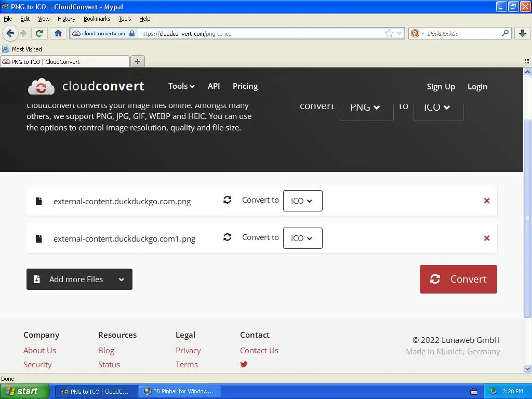Remove external-content.duckduckgo.com.png with red X
532x399 pixels.
[486, 201]
